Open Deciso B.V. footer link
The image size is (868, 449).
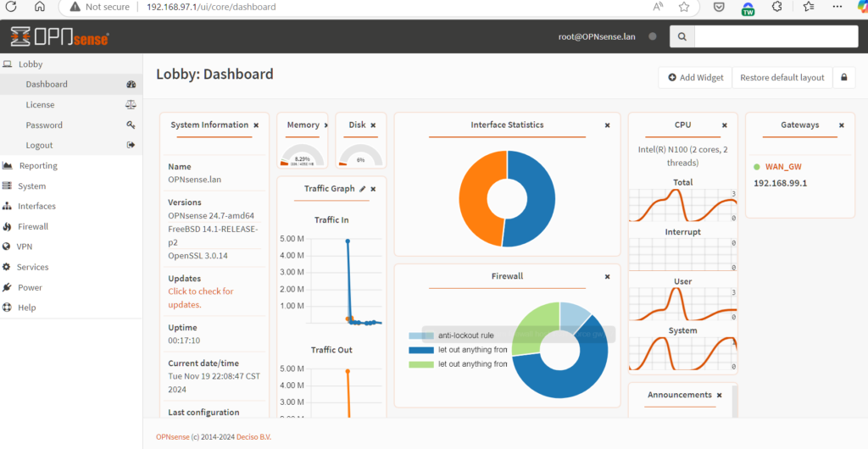tap(253, 437)
